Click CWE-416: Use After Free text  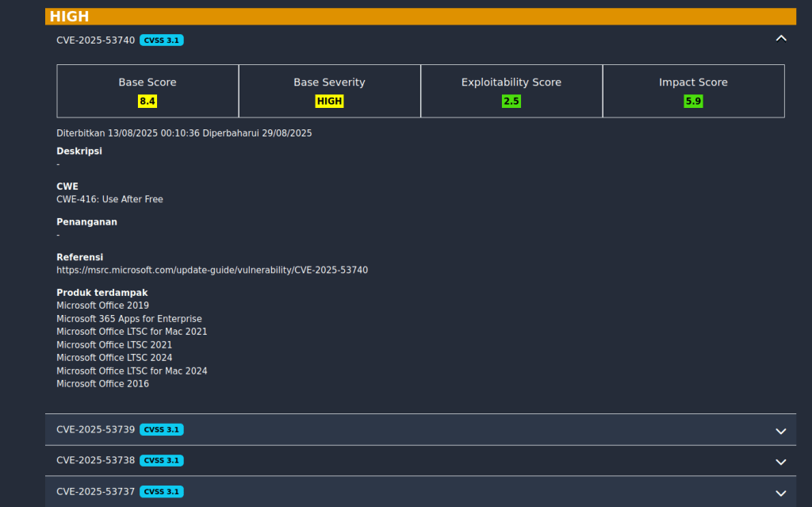coord(109,200)
